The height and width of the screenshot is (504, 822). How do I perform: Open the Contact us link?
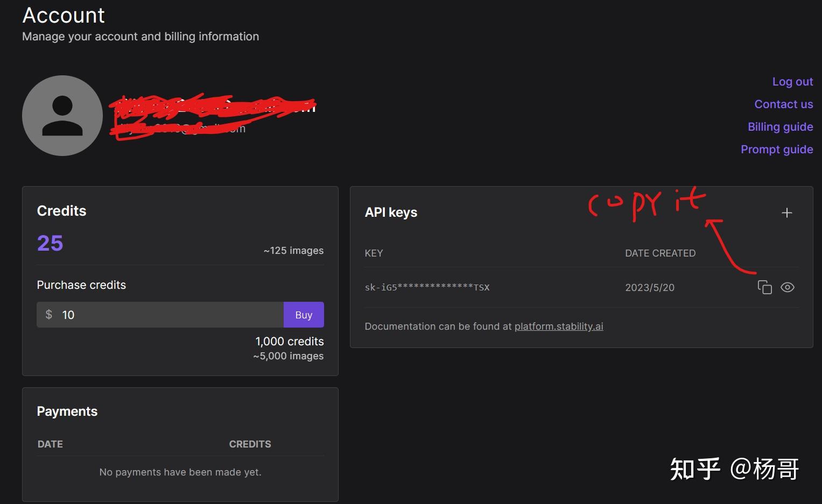coord(783,104)
